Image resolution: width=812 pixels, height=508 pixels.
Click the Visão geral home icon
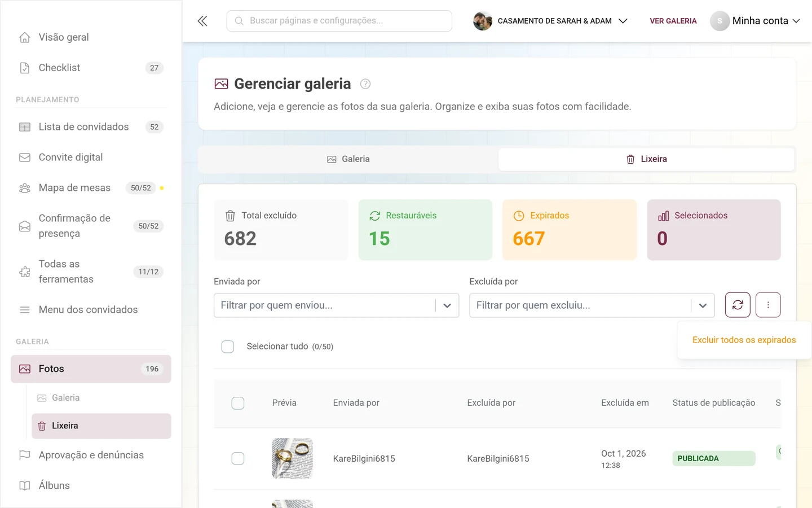pos(25,37)
